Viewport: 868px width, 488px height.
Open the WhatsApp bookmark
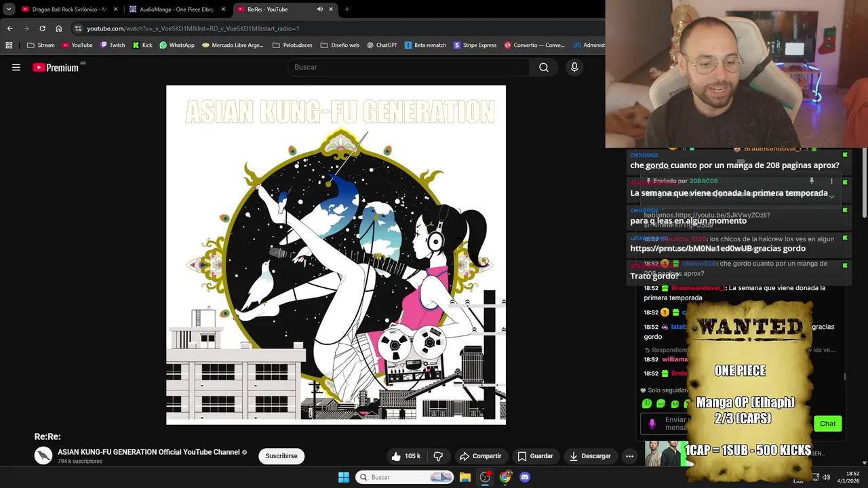tap(176, 45)
